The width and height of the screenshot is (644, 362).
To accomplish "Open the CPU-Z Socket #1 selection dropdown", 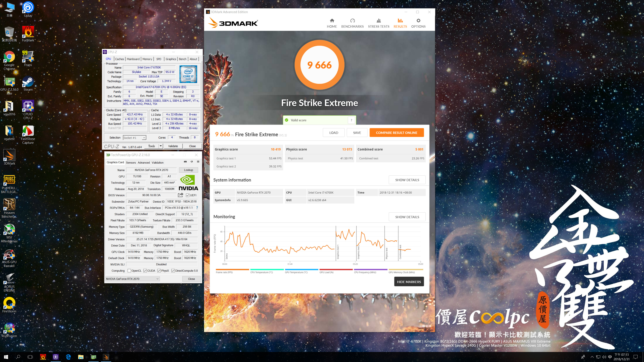I will (135, 138).
